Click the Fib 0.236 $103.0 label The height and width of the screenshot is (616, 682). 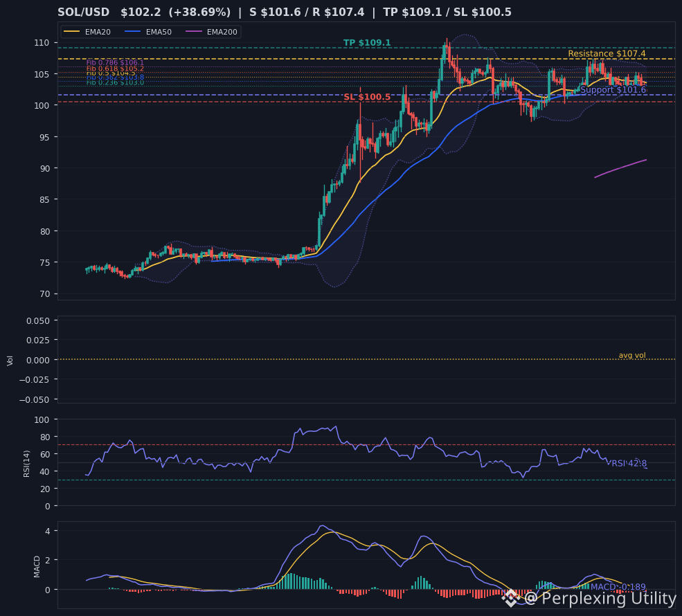point(115,82)
